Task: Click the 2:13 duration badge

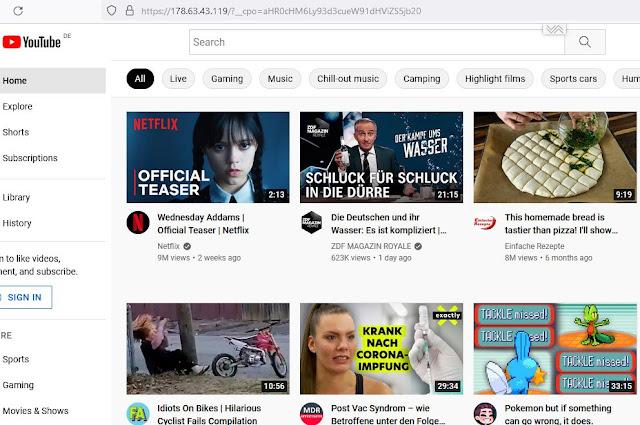Action: [x=276, y=195]
